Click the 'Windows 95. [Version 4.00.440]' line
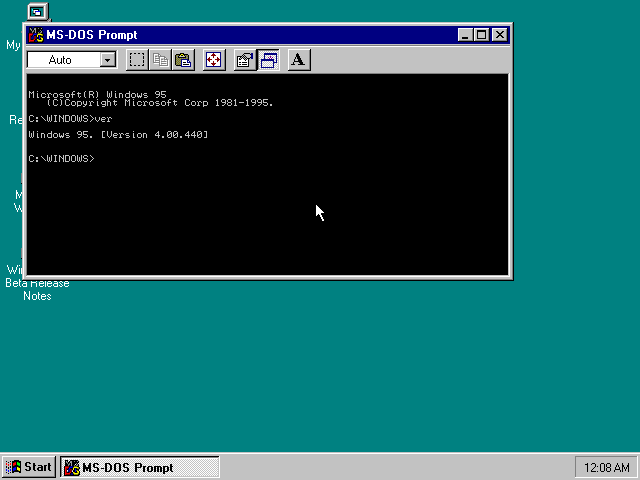 point(118,135)
